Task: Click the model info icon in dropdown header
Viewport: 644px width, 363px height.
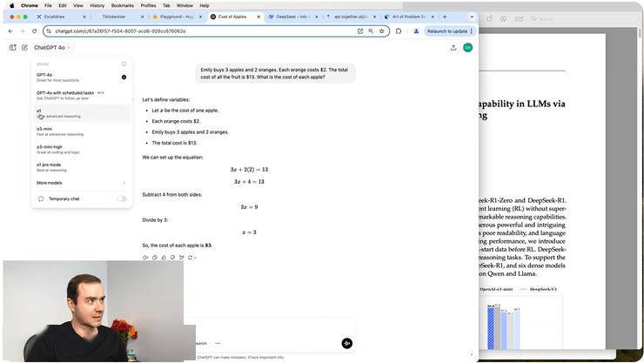Action: coord(124,64)
